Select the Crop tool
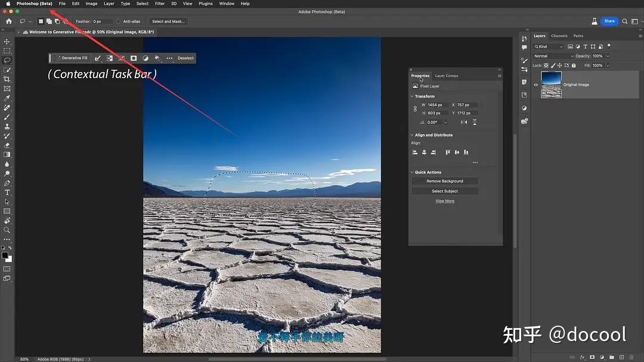644x362 pixels. coord(7,79)
